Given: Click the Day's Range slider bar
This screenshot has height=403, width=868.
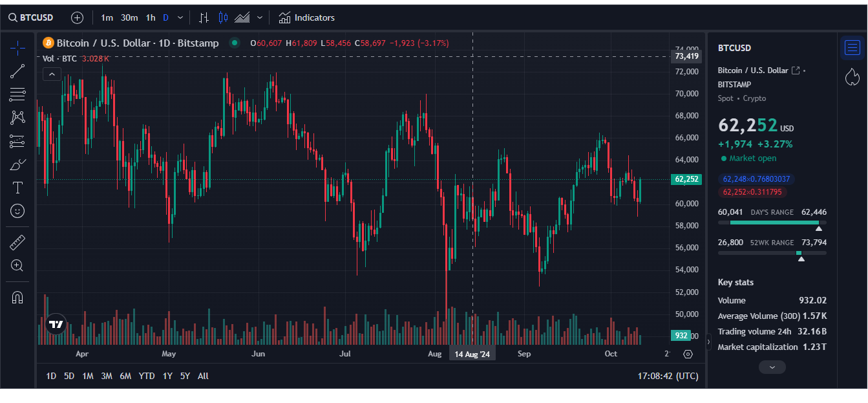Looking at the screenshot, I should coord(772,223).
